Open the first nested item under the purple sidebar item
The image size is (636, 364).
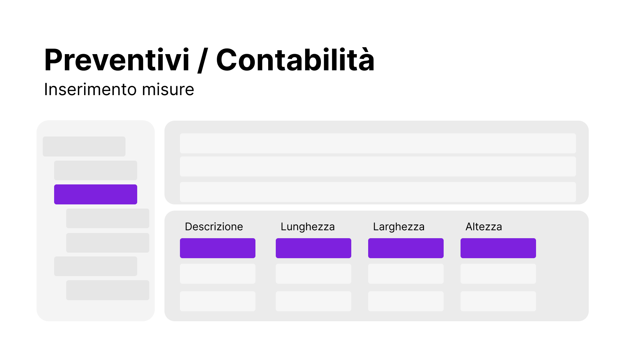tap(108, 218)
